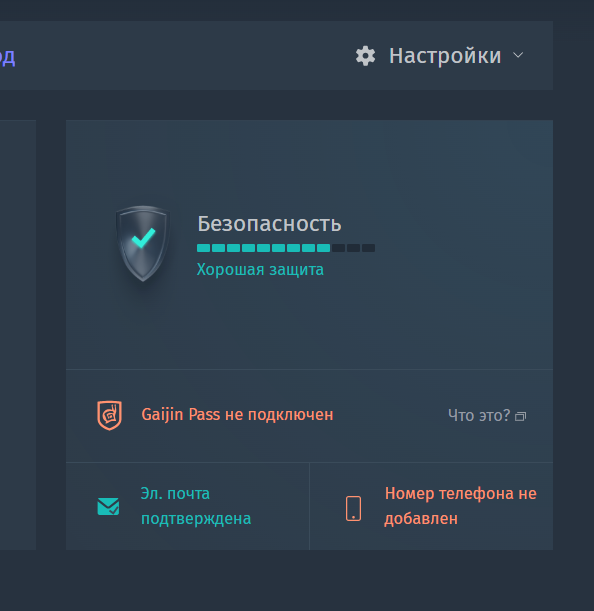The width and height of the screenshot is (594, 611).
Task: Click the partial purple link at top left
Action: coord(7,57)
